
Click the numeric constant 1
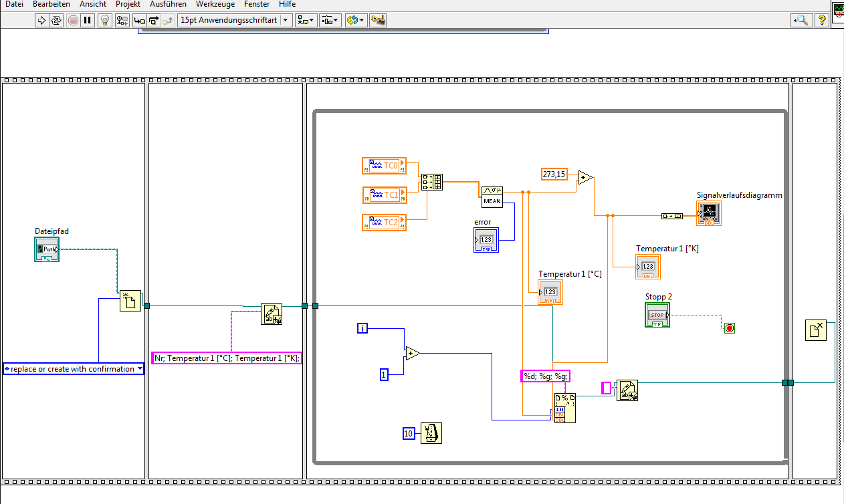click(x=384, y=375)
